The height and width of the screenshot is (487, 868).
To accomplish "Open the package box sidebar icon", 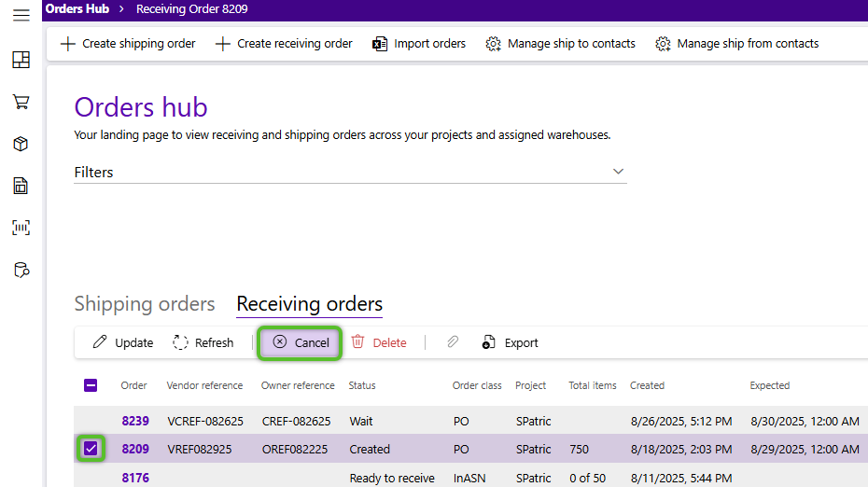I will 21,144.
